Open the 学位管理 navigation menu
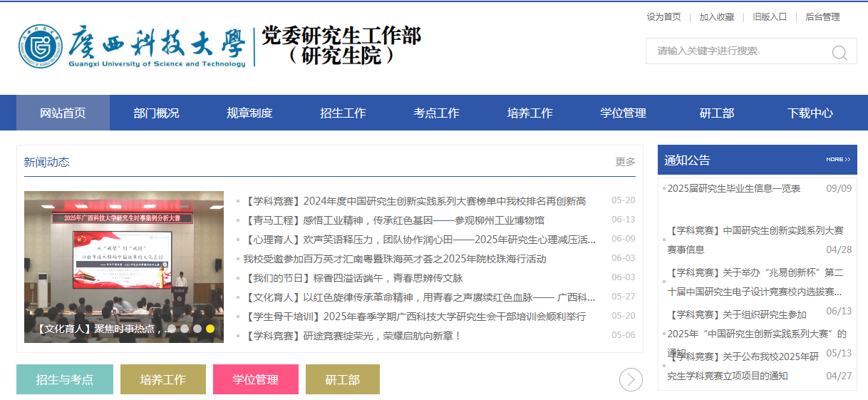This screenshot has width=868, height=400. (623, 113)
